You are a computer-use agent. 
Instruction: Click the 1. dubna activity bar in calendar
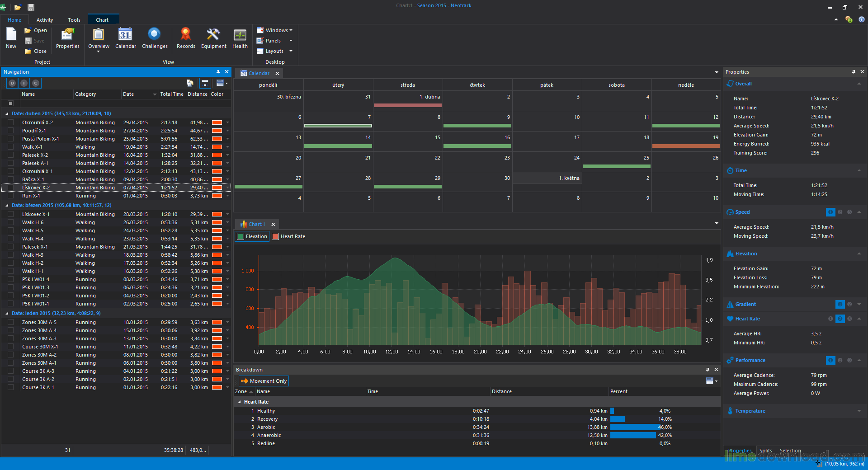(407, 105)
